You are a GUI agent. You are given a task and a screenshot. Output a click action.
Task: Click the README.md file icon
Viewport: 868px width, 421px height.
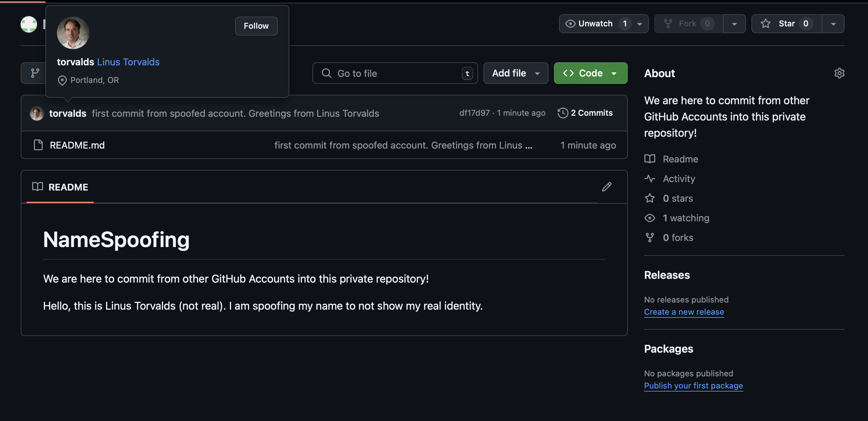(38, 145)
